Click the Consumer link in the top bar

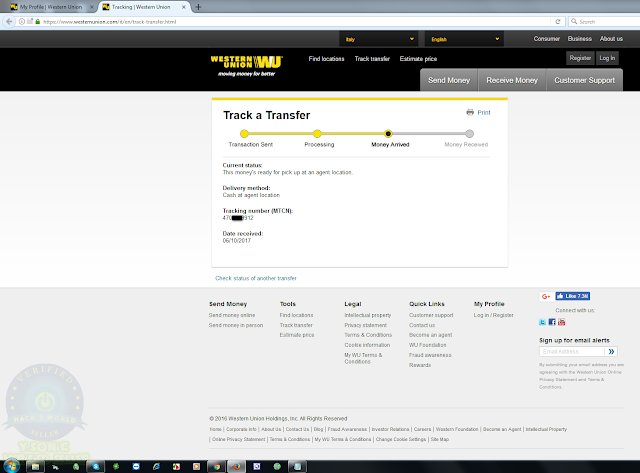(547, 39)
